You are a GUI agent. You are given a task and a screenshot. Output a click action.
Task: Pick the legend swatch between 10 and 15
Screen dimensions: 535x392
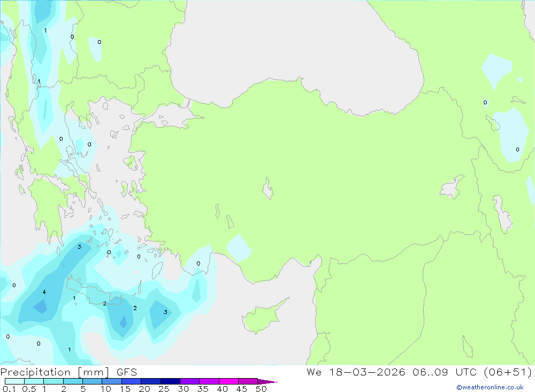pos(112,381)
